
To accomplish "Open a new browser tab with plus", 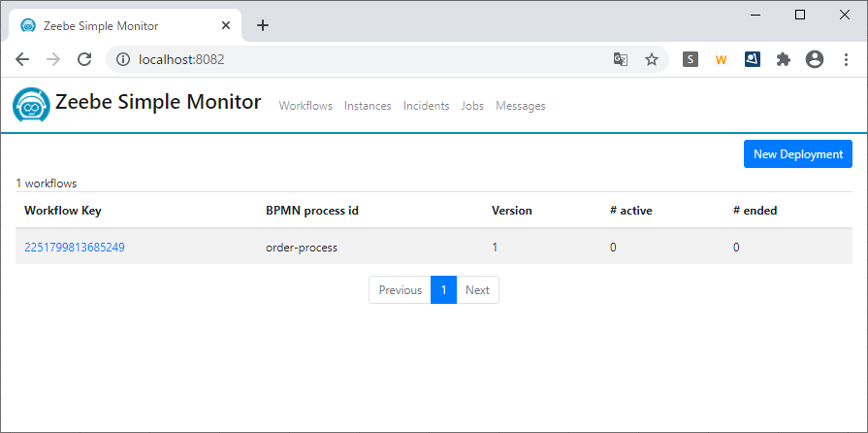I will 263,25.
